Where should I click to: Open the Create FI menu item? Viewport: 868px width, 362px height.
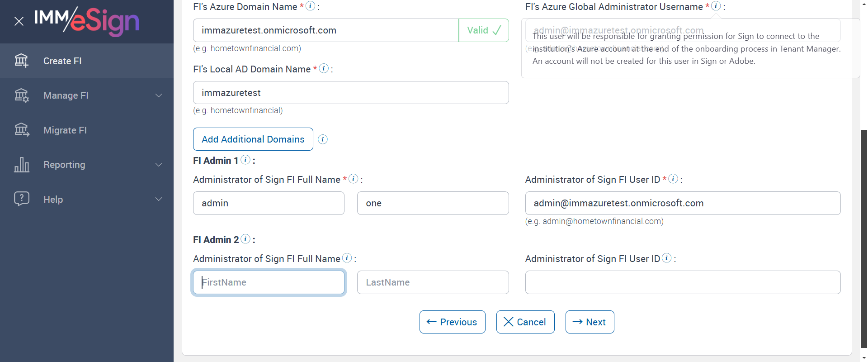(x=62, y=61)
